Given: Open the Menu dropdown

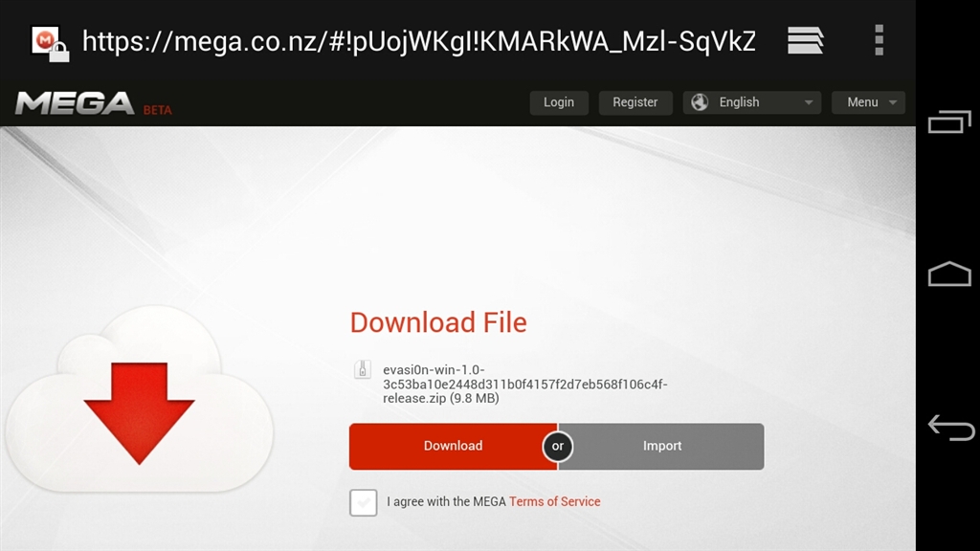Looking at the screenshot, I should pos(868,102).
